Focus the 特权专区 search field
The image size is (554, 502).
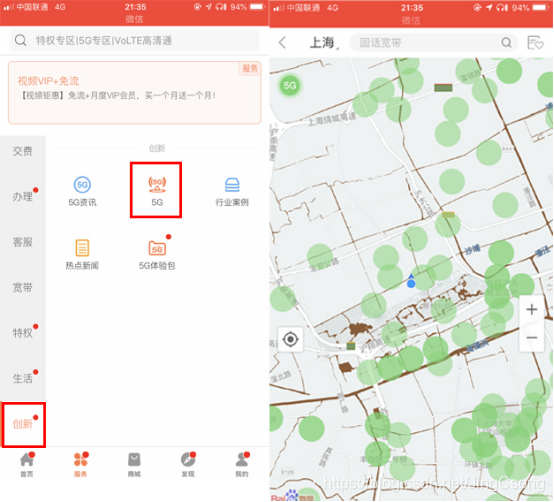[135, 40]
